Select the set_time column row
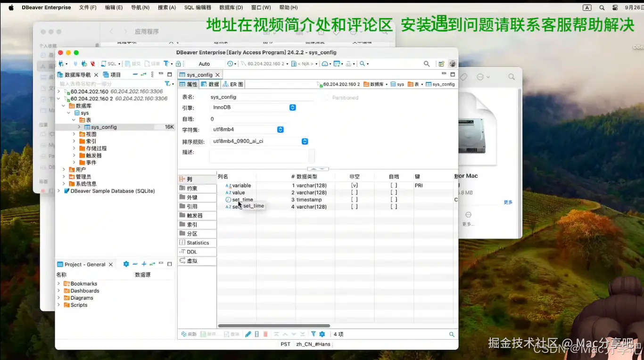Image resolution: width=644 pixels, height=360 pixels. coord(337,200)
